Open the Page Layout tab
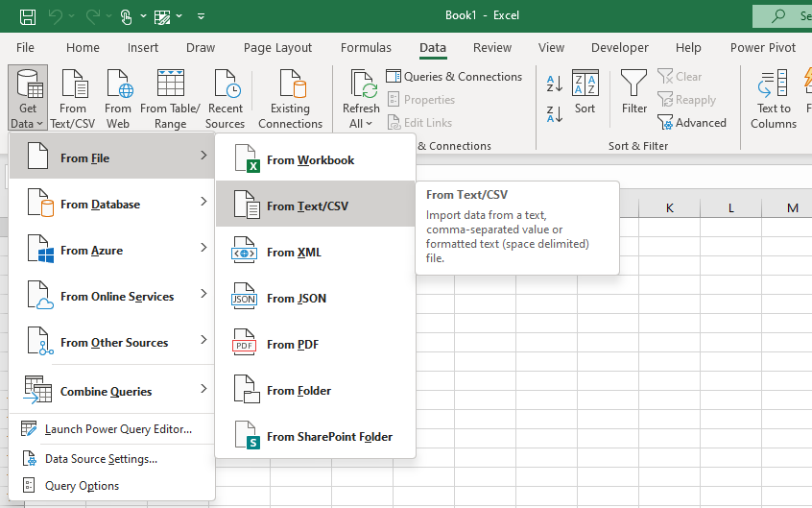The image size is (812, 508). pyautogui.click(x=277, y=48)
